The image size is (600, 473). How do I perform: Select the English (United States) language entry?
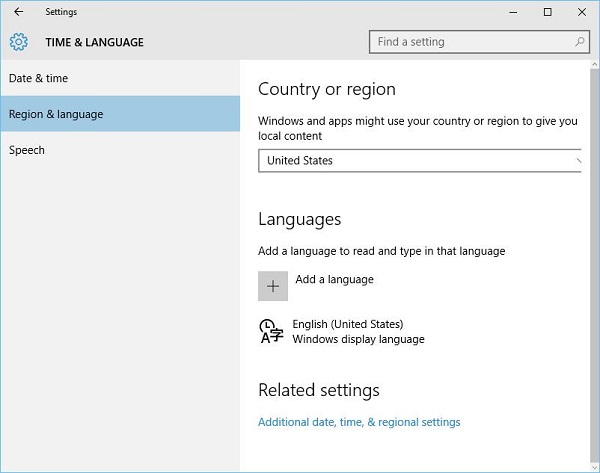[x=348, y=324]
